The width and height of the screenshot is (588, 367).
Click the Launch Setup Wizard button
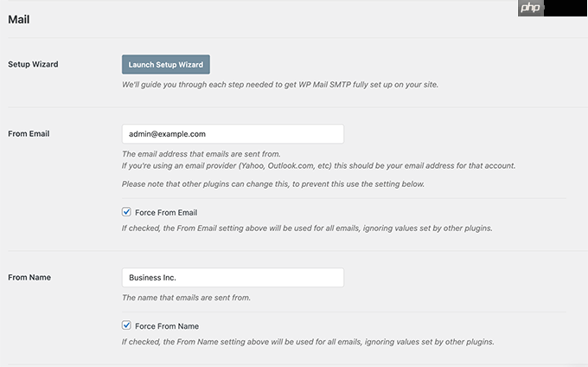pos(166,65)
